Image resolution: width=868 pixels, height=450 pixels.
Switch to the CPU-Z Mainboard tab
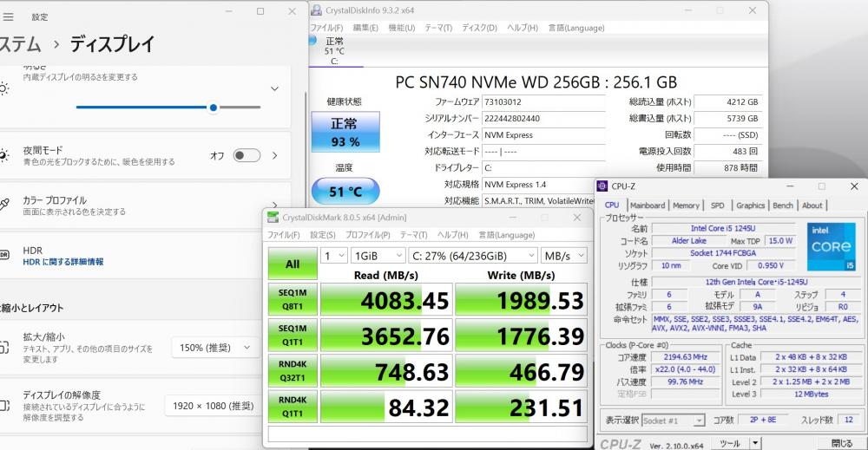(x=648, y=205)
